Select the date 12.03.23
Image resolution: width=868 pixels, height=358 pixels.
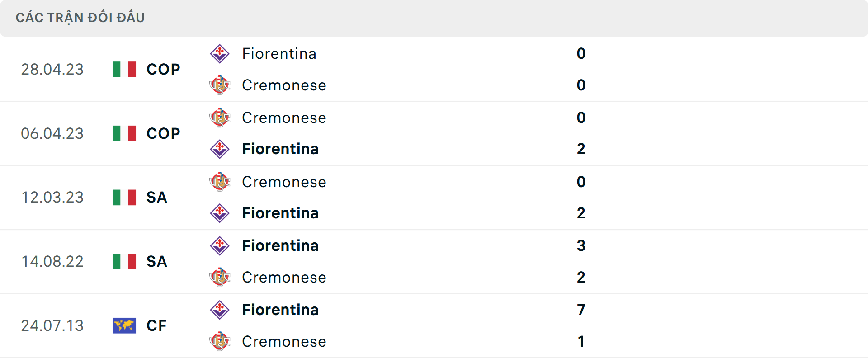point(52,198)
